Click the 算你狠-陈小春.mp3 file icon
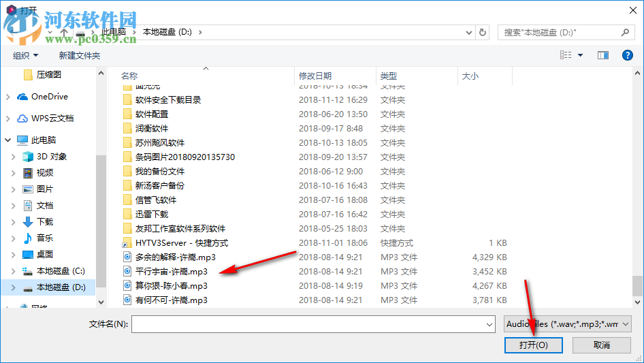The image size is (644, 363). pyautogui.click(x=127, y=286)
